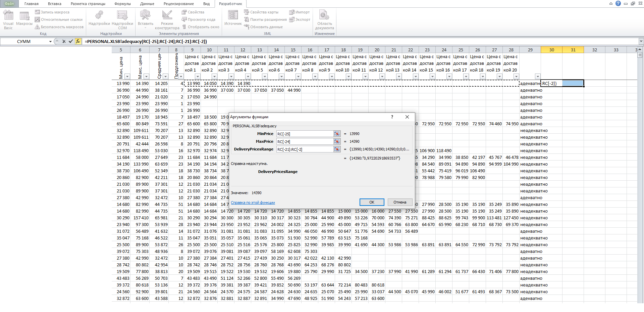Open the Файл tab
Image resolution: width=644 pixels, height=312 pixels.
click(9, 4)
